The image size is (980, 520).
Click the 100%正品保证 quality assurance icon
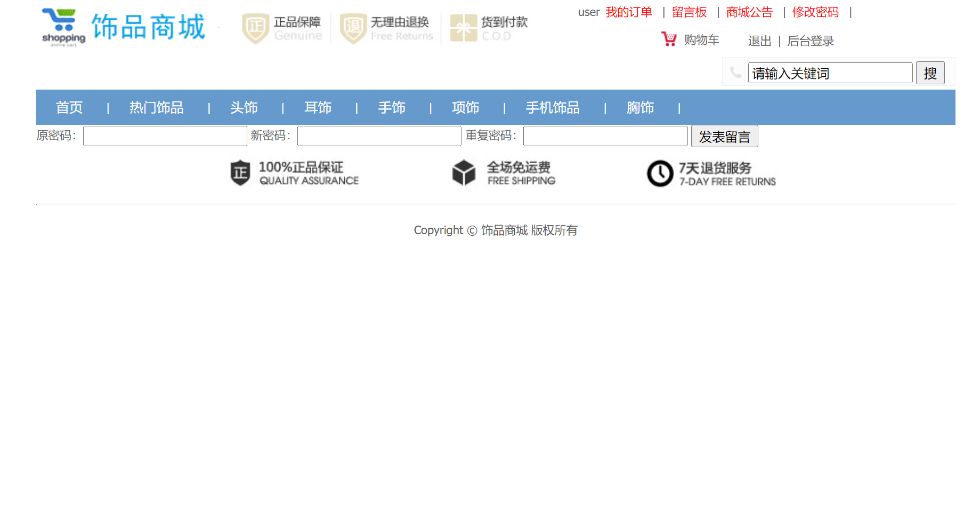[239, 172]
